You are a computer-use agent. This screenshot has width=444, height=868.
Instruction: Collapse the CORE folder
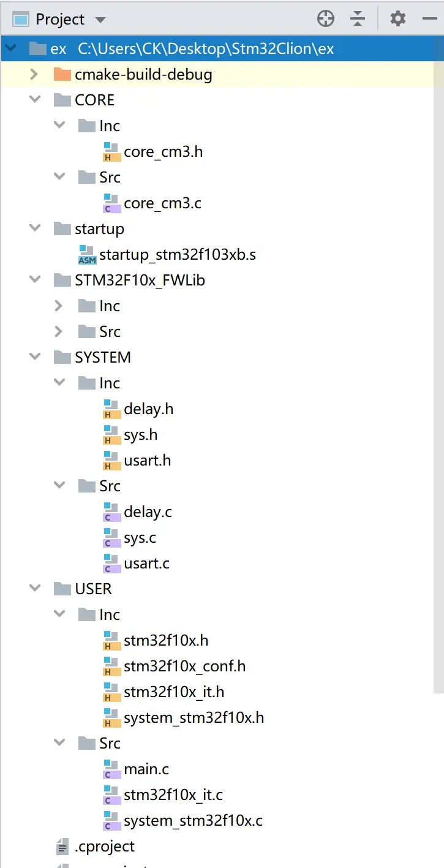point(34,100)
